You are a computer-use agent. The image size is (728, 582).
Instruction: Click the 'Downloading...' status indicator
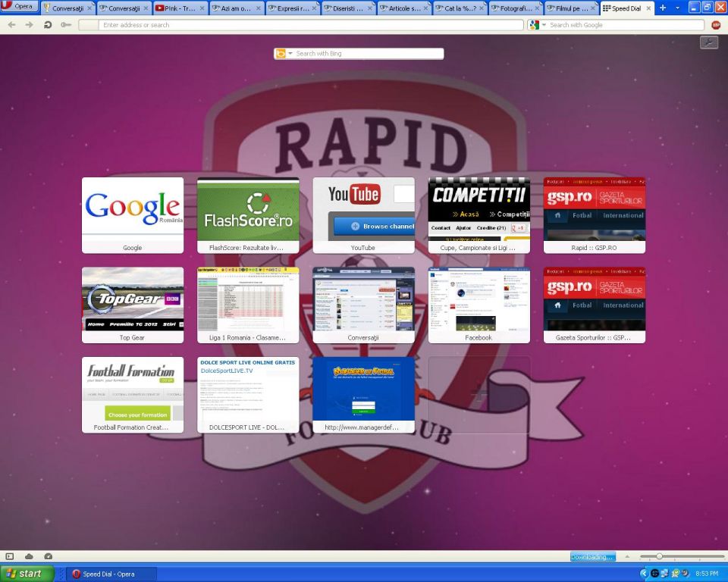click(592, 557)
